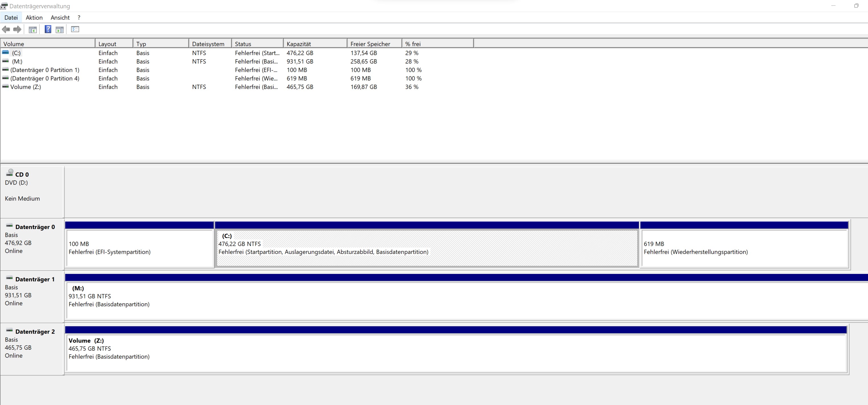The width and height of the screenshot is (868, 405).
Task: Toggle the console tree pane icon
Action: click(33, 30)
